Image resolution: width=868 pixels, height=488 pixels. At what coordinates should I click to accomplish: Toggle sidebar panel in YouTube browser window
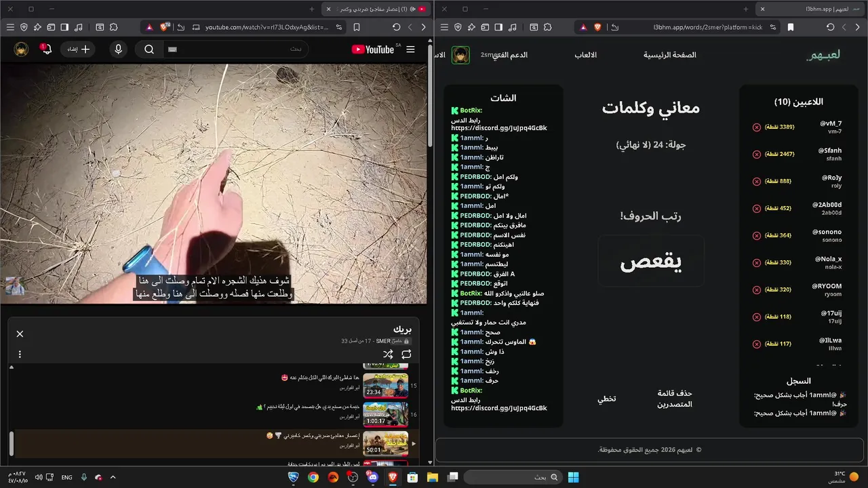pos(64,27)
